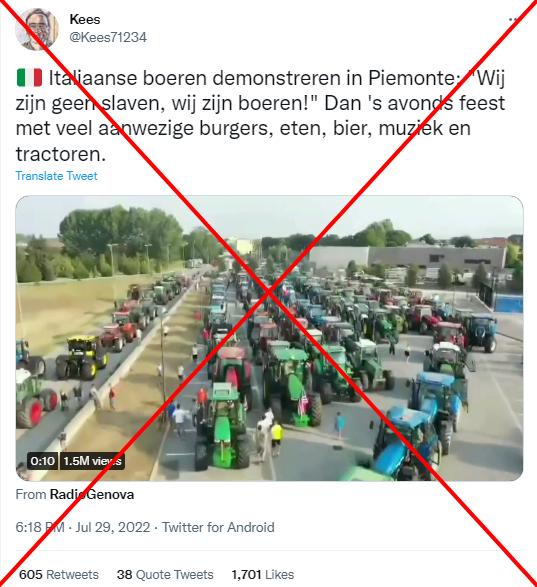
Task: Play the tractor protest video
Action: pyautogui.click(x=269, y=338)
